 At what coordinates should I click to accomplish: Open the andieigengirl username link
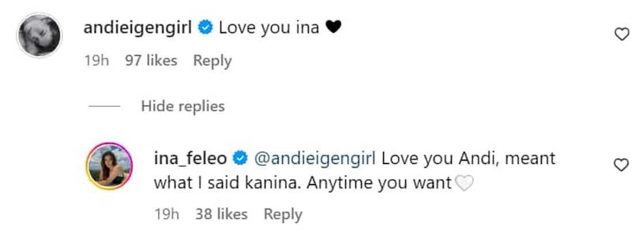139,27
